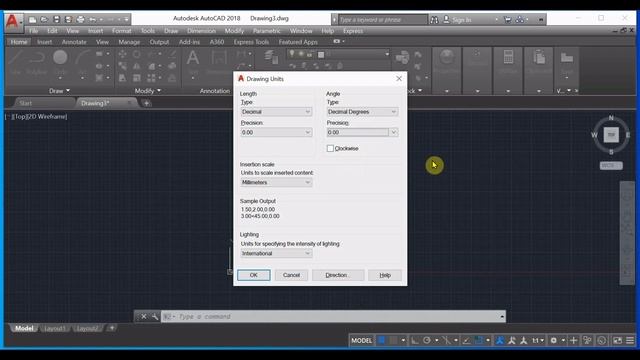Toggle Object Snap in status bar
This screenshot has width=640, height=360.
pyautogui.click(x=479, y=340)
